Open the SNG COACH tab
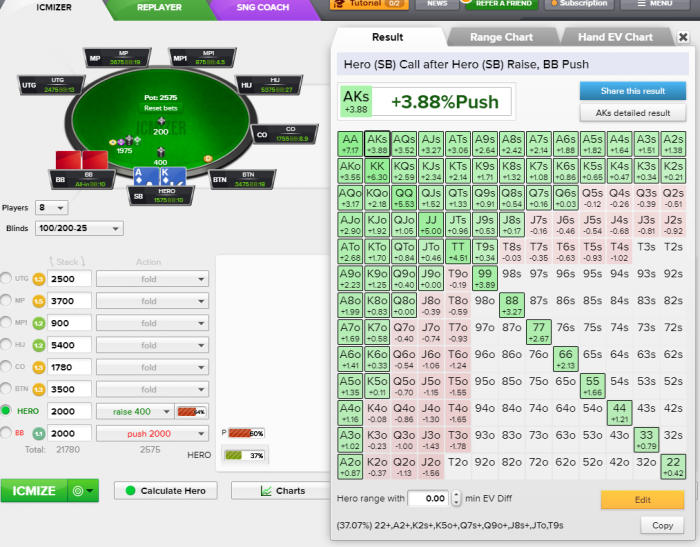Image resolution: width=700 pixels, height=547 pixels. tap(262, 8)
